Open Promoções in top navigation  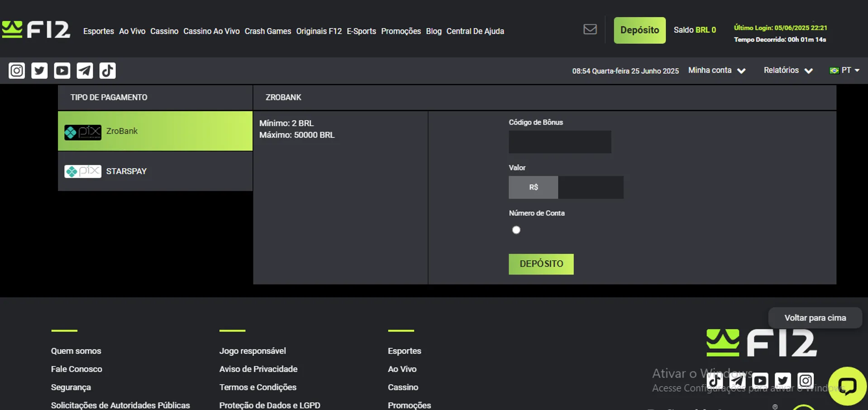click(401, 31)
